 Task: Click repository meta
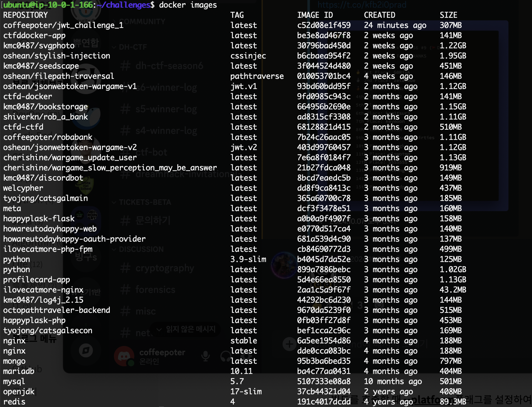click(x=12, y=209)
